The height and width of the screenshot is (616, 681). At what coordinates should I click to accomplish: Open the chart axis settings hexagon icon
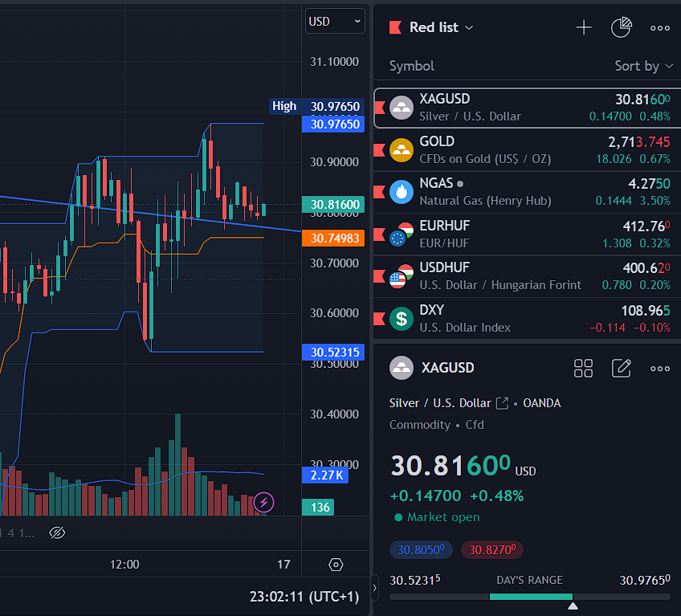click(x=336, y=565)
